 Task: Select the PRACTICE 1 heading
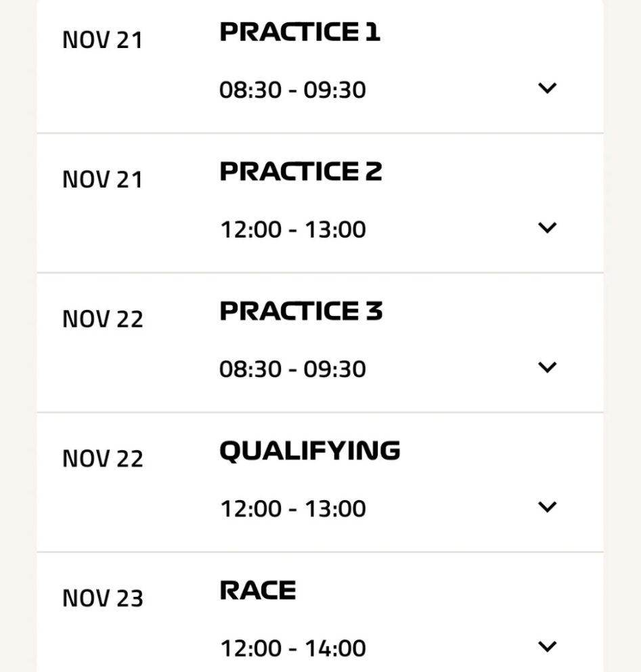(300, 32)
